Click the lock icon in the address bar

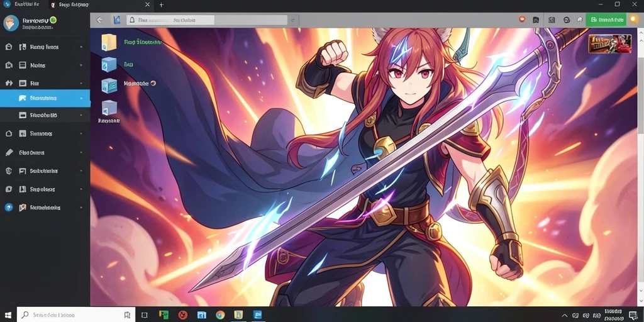132,19
